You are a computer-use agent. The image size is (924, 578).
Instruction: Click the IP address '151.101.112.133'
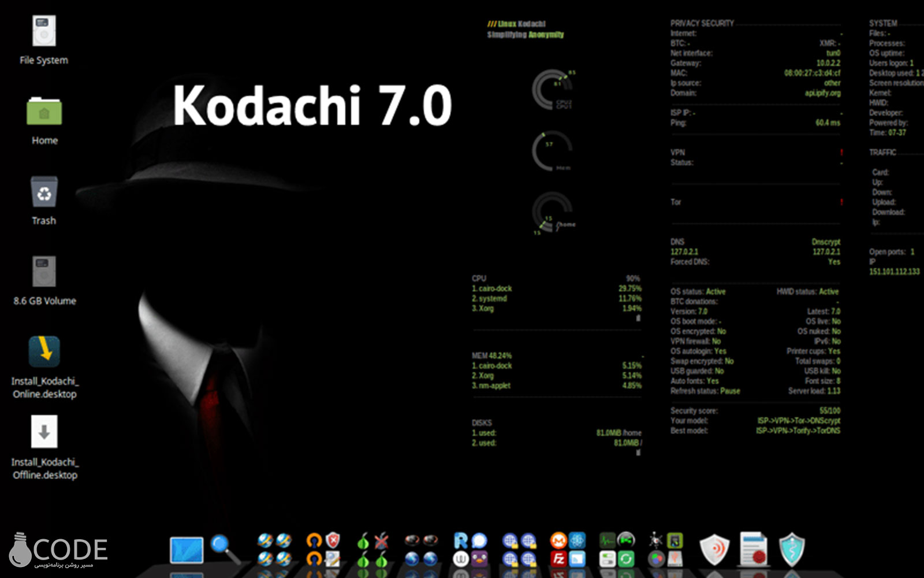(x=894, y=272)
